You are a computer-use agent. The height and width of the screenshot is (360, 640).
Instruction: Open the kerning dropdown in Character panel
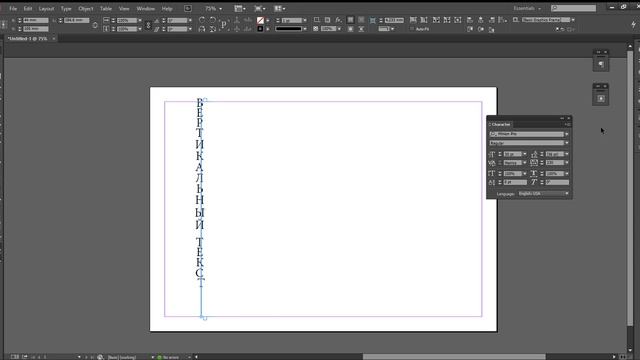coord(524,163)
